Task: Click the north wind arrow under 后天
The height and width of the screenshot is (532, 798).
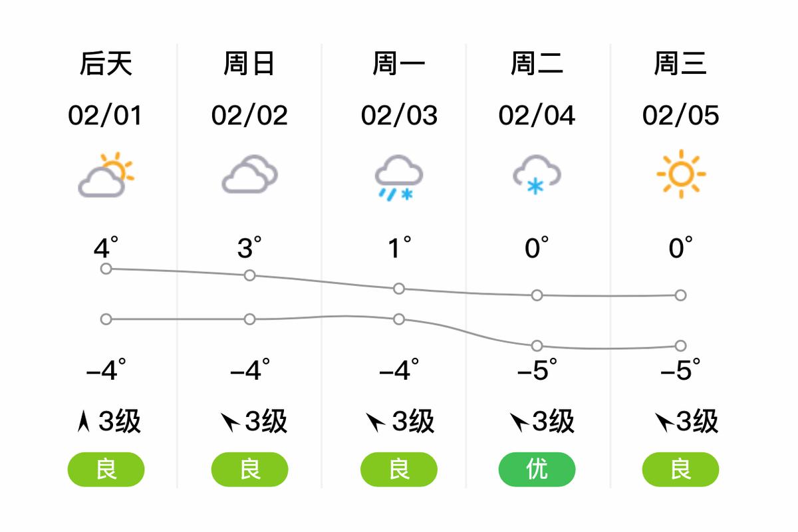Action: tap(84, 422)
